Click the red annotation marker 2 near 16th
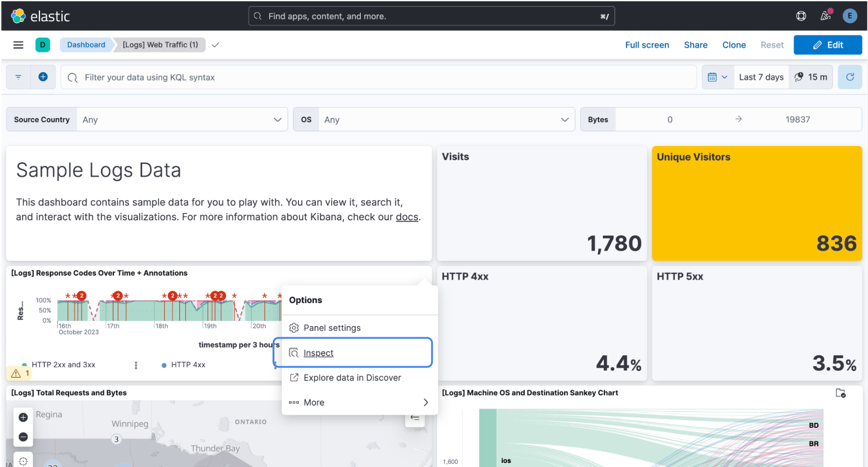Screen dimensions: 868x467 pyautogui.click(x=82, y=296)
